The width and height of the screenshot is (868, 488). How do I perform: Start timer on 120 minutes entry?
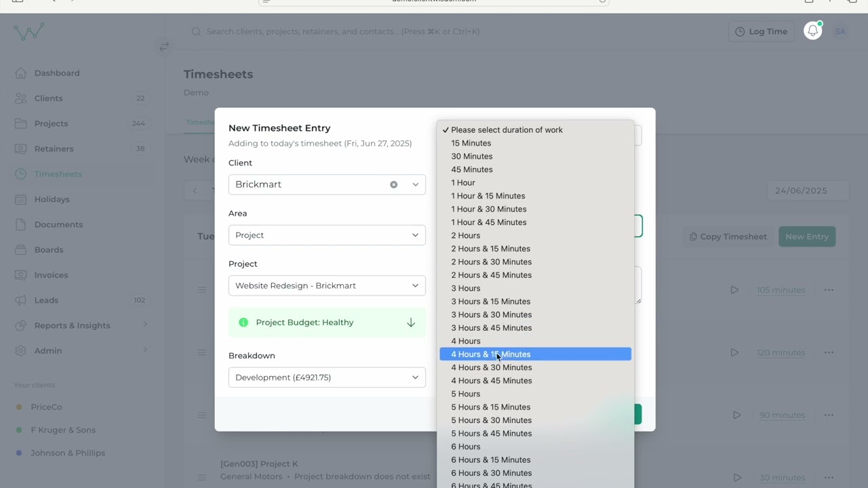tap(734, 352)
